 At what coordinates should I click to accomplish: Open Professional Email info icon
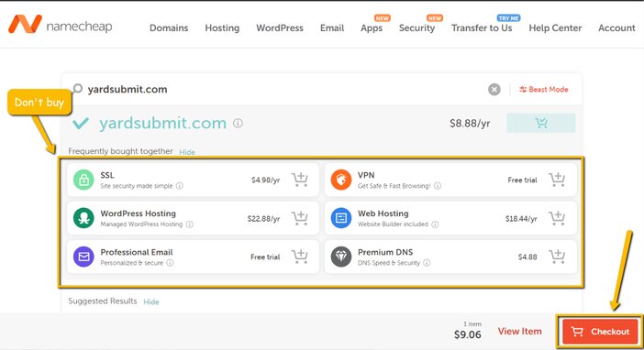(x=170, y=263)
